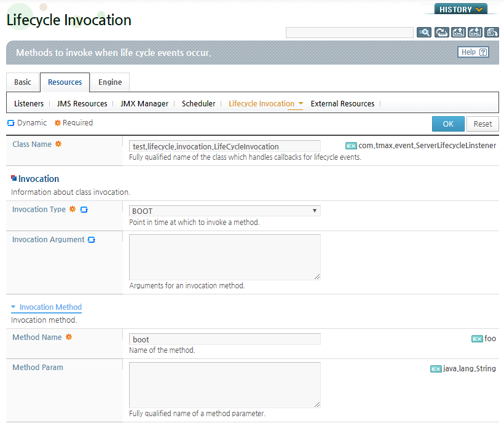Screen dimensions: 504x426
Task: Open JMS Resources submenu
Action: click(x=82, y=103)
